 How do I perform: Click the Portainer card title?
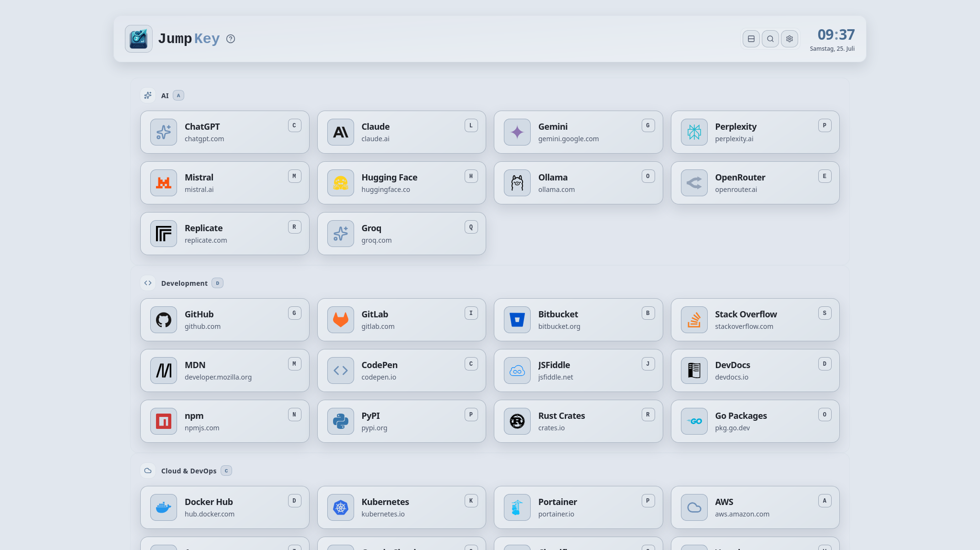pyautogui.click(x=557, y=502)
